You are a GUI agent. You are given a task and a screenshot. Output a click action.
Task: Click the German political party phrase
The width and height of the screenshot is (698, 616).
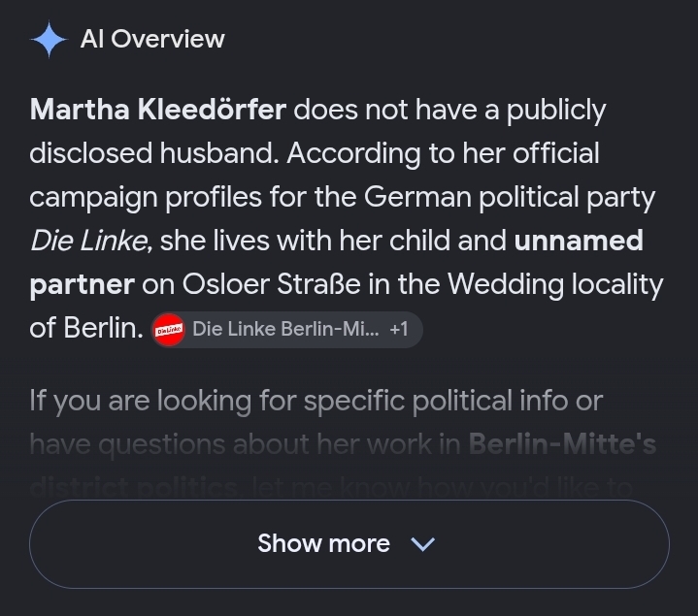coord(510,197)
